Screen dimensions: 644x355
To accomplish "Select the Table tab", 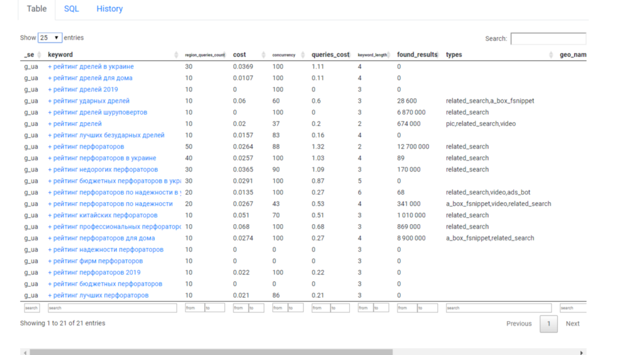I will 36,9.
